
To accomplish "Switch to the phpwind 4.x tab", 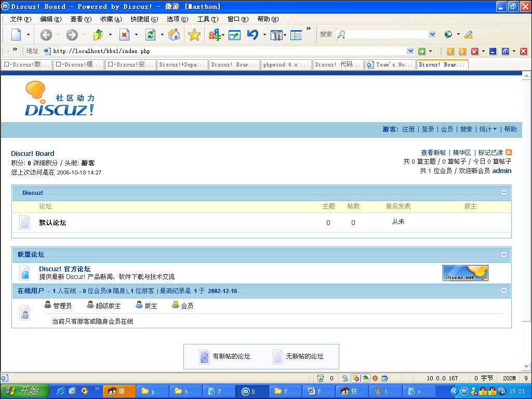I will tap(286, 64).
